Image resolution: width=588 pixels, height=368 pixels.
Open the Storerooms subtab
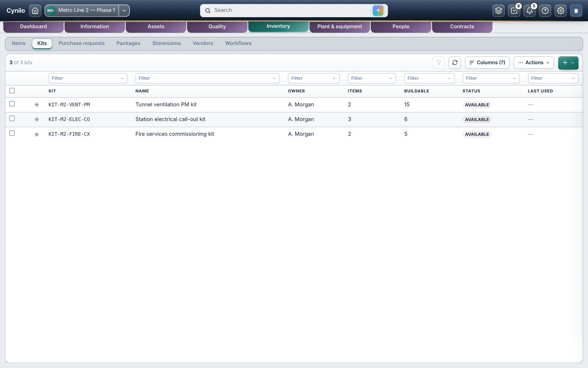pyautogui.click(x=166, y=43)
